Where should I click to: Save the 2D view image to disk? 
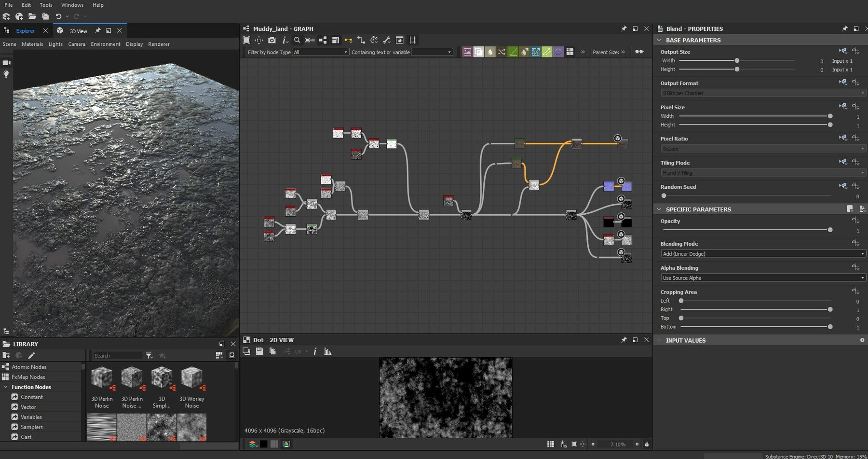point(259,351)
